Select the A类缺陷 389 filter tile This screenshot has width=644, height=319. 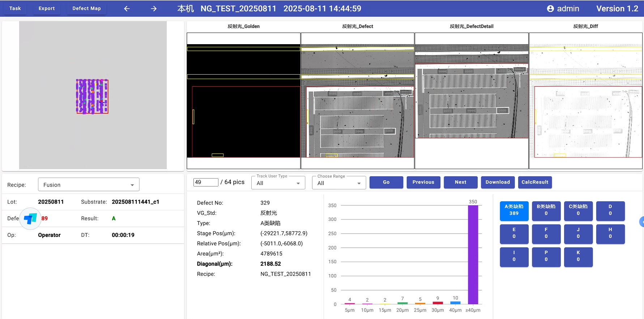coord(514,210)
